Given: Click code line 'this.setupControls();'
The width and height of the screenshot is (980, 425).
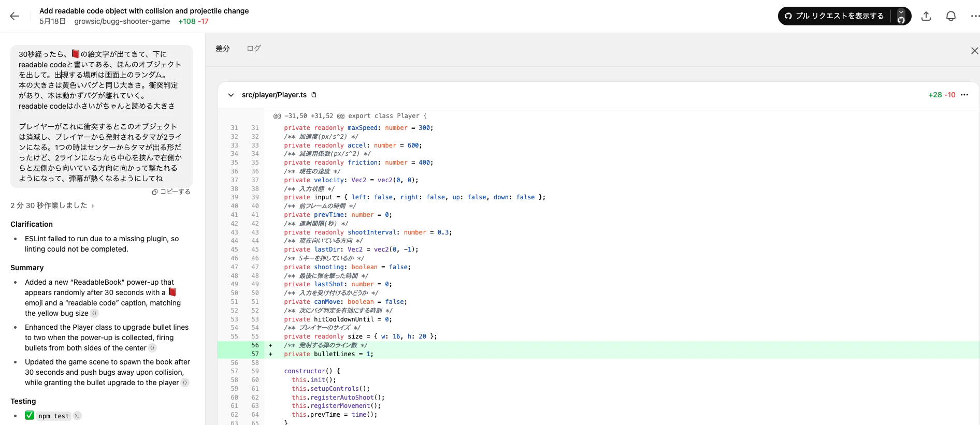Looking at the screenshot, I should coord(330,389).
